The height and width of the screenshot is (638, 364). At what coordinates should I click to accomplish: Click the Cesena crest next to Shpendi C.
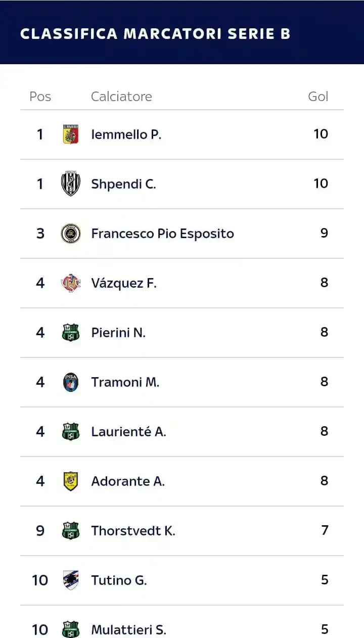tap(71, 184)
